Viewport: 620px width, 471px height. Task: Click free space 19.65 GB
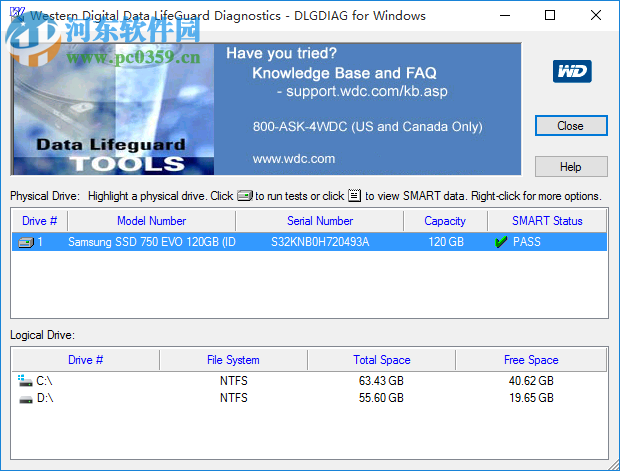point(531,398)
